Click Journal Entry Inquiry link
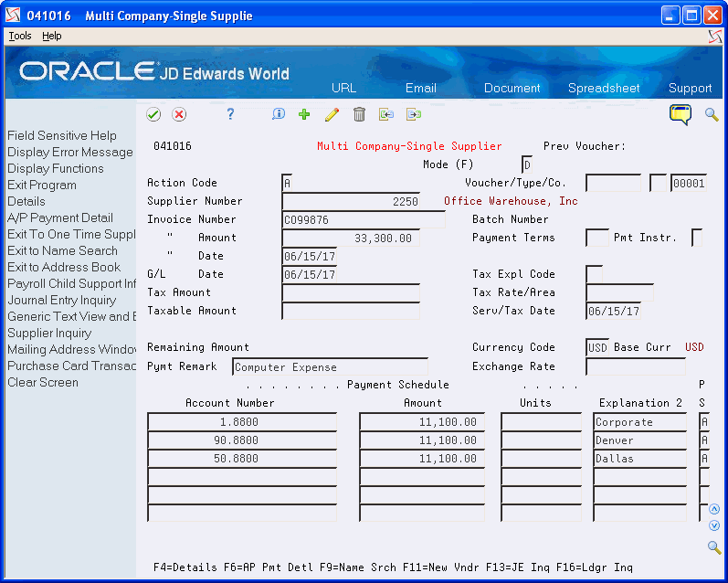Screen dimensions: 728x583 click(61, 300)
